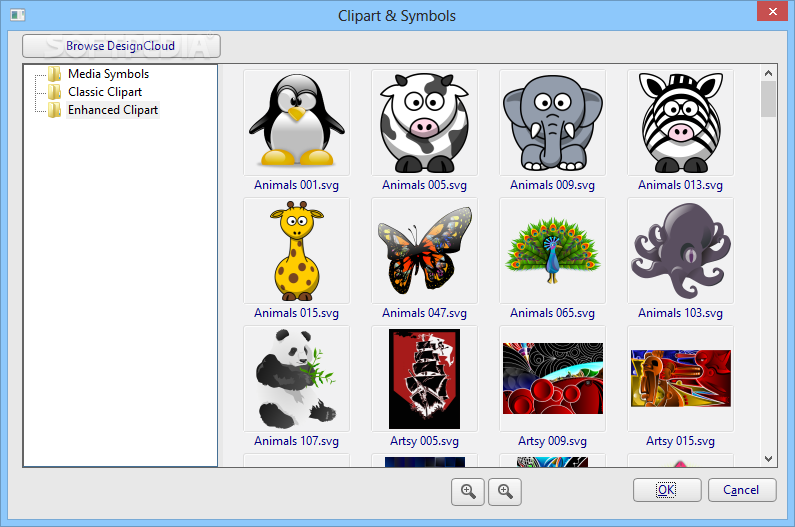Confirm selection with the OK button
Viewport: 795px width, 527px height.
667,490
